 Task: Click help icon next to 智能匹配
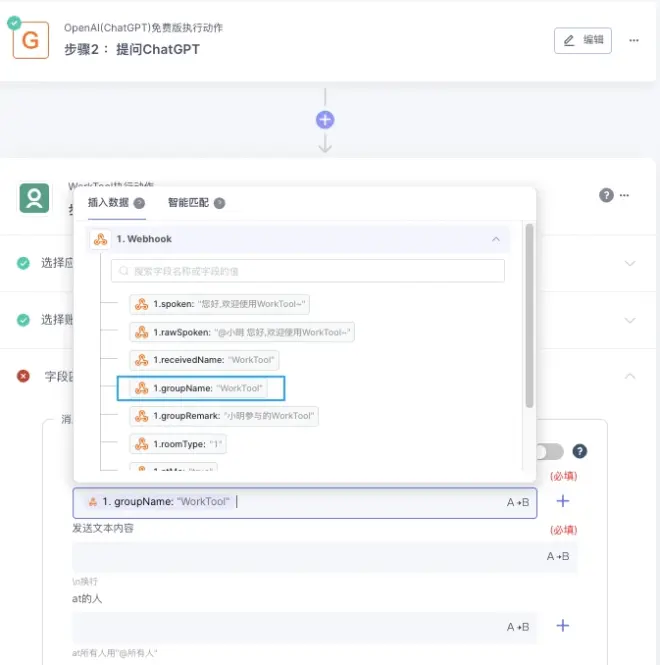(219, 203)
